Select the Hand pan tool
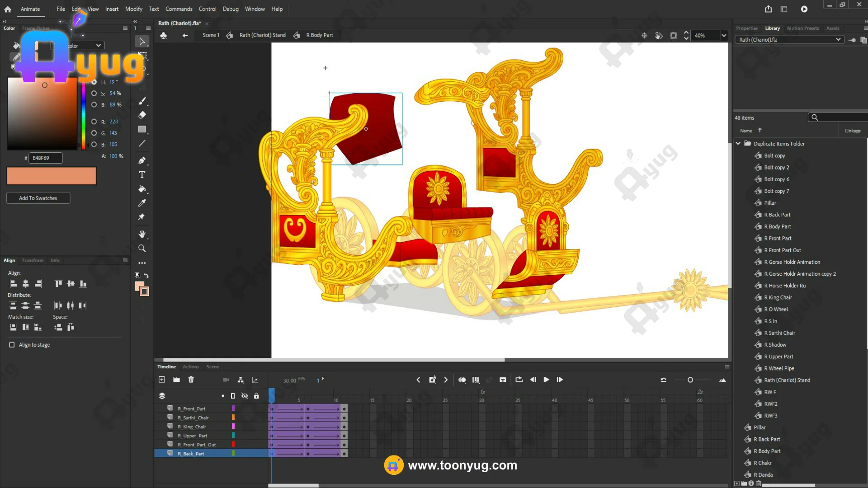This screenshot has width=868, height=488. click(x=142, y=234)
